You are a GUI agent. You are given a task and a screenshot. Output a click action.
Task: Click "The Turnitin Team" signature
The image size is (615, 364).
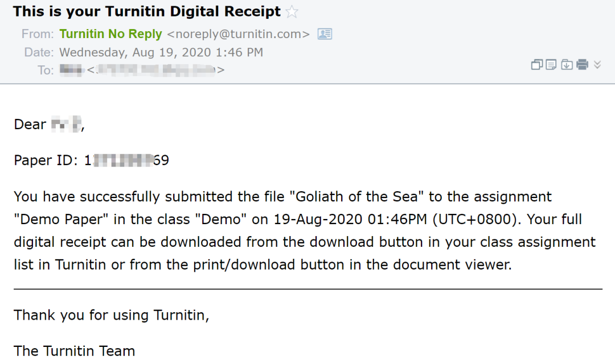click(74, 351)
